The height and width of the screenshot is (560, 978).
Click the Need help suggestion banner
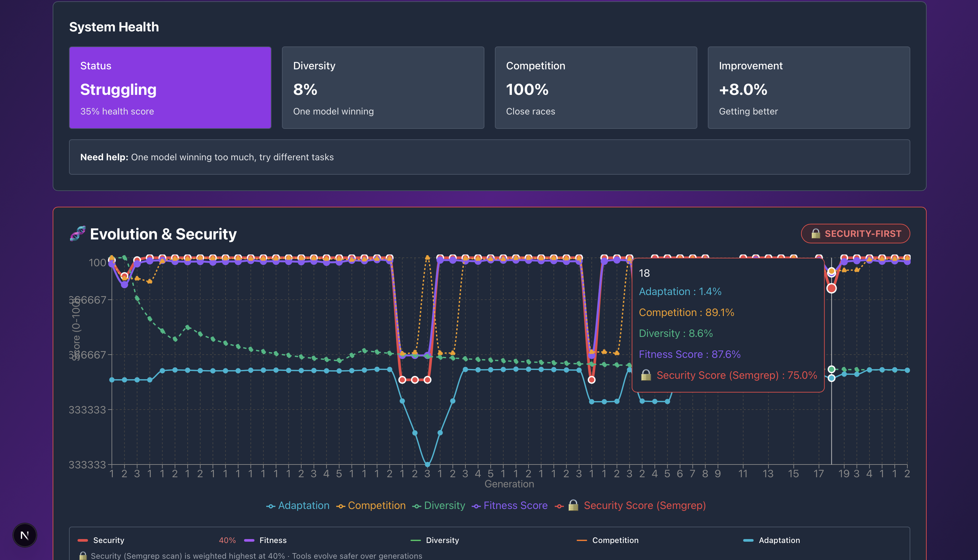coord(489,157)
